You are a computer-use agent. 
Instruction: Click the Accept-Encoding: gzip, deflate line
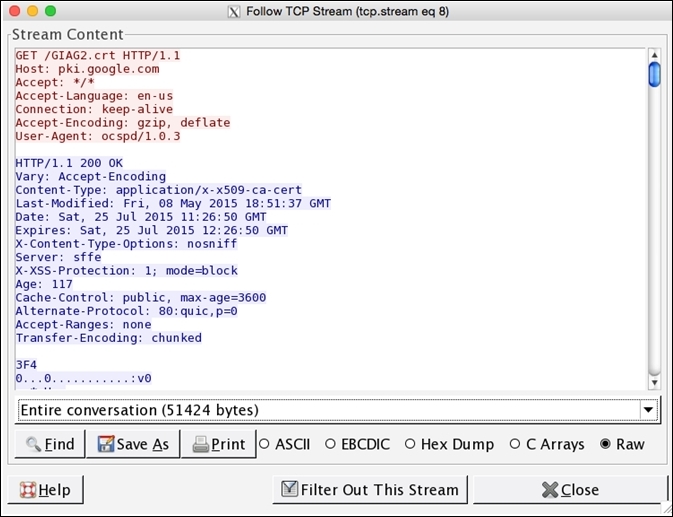pos(123,122)
